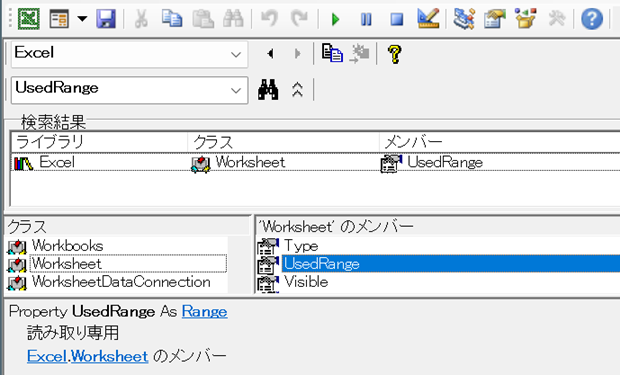Screen dimensions: 620x375
Task: Click View Definition icon
Action: click(x=359, y=54)
